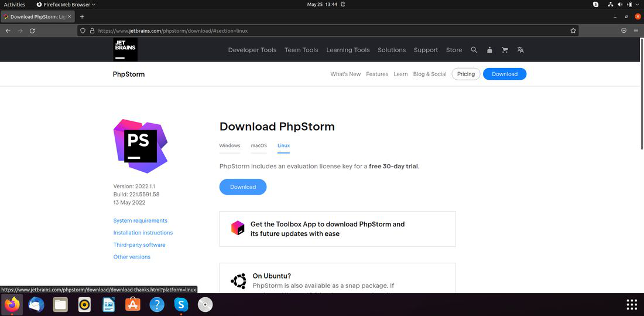Viewport: 644px width, 316px height.
Task: Open the system menu arrow in the top bar
Action: tap(638, 5)
